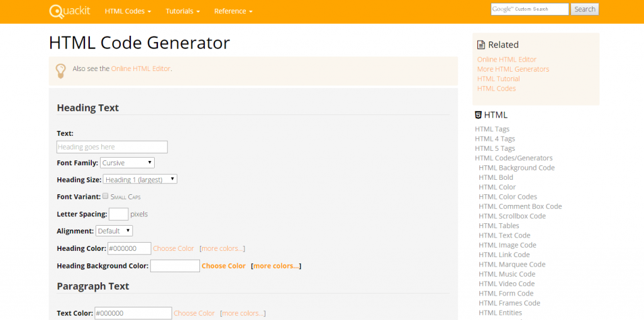Viewport: 644px width, 320px height.
Task: Open HTML Codes in Related panel
Action: 497,88
